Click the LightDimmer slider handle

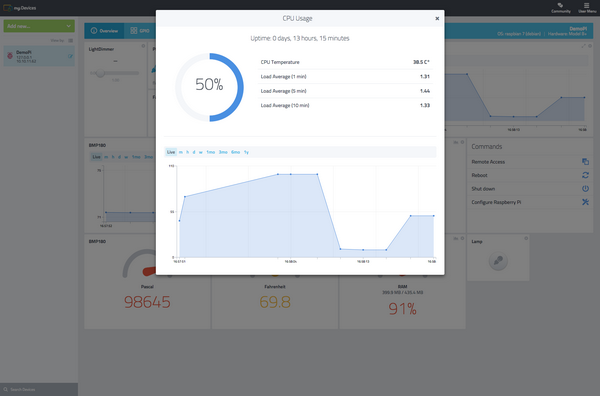click(x=100, y=73)
